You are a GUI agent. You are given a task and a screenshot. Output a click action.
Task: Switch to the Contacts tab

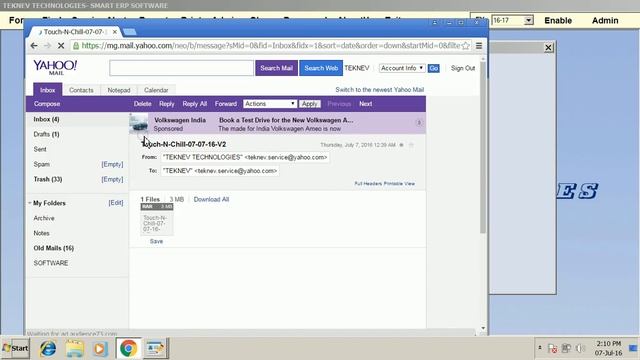pos(81,90)
